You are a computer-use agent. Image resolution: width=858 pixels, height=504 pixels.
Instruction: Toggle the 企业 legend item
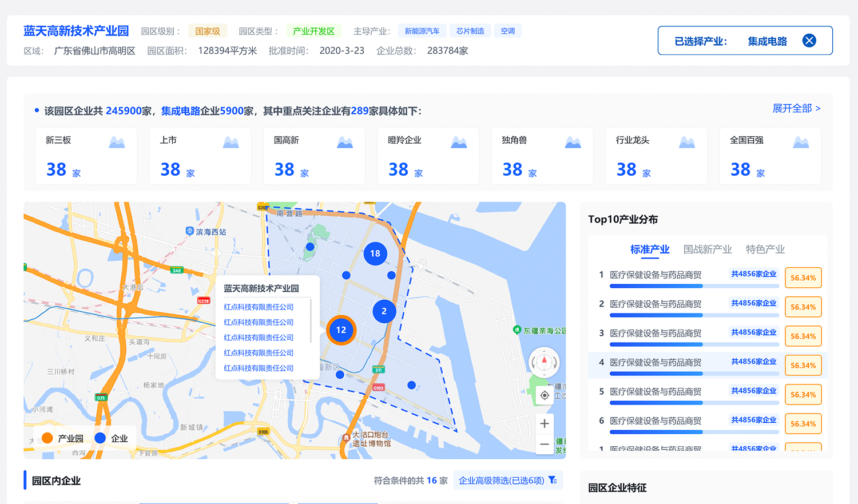point(112,438)
